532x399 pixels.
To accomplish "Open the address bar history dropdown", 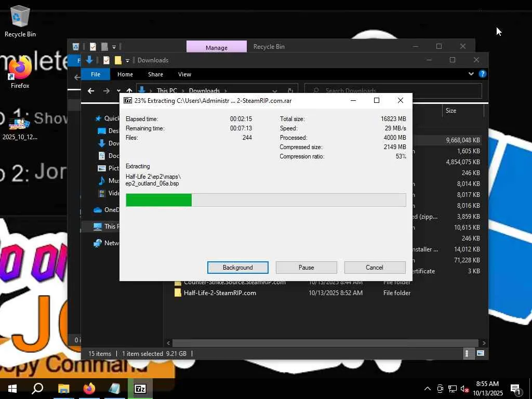I will coord(275,90).
